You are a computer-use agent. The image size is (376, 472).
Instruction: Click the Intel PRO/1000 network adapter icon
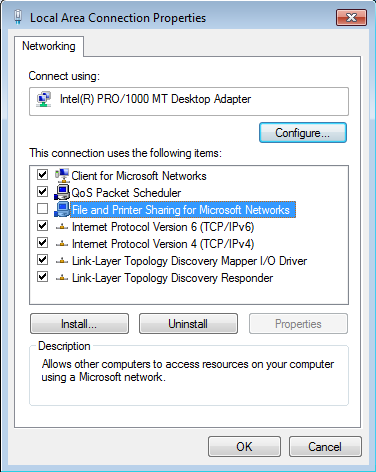click(x=44, y=99)
